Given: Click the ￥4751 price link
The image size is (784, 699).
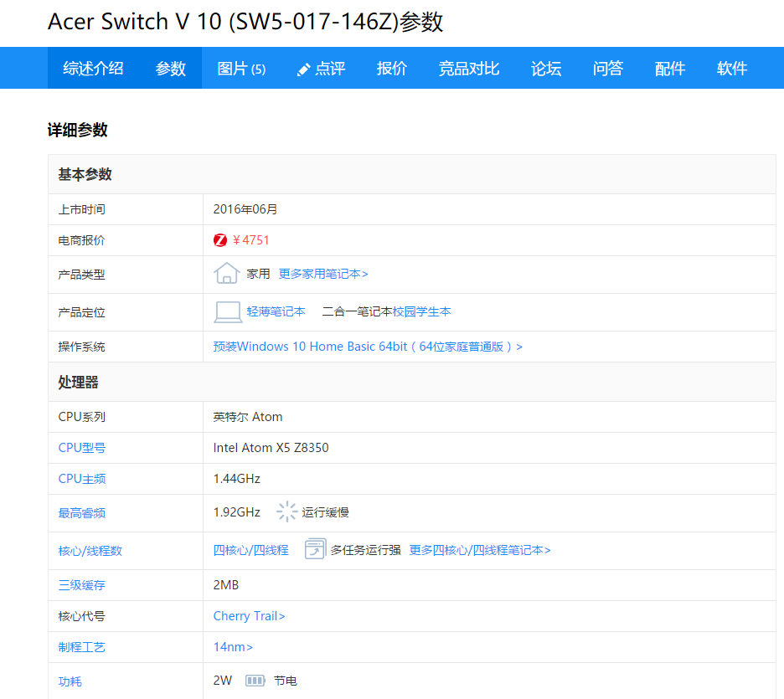Looking at the screenshot, I should pyautogui.click(x=251, y=240).
